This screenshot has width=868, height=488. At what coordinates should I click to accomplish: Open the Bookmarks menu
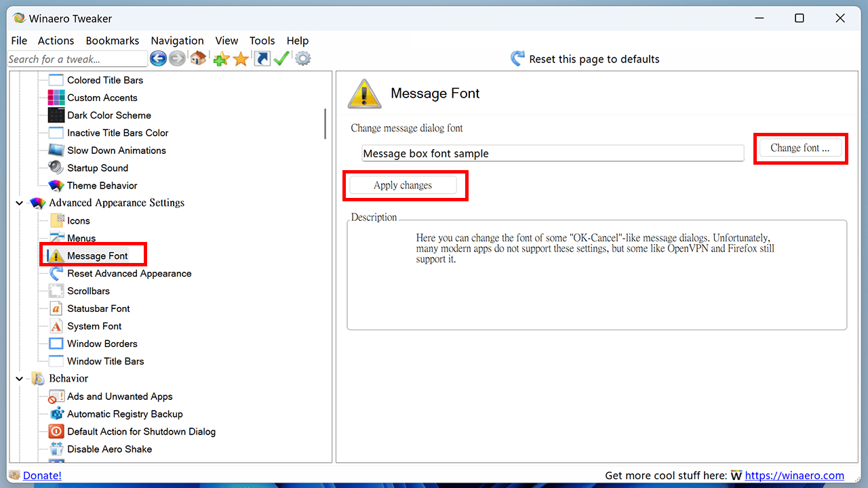pos(112,41)
